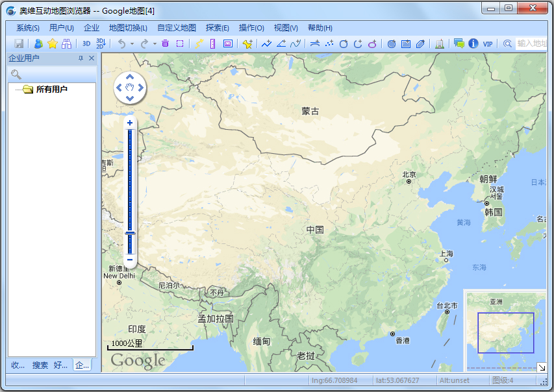Select the purple ruler measure tool
This screenshot has height=392, width=554.
[212, 43]
